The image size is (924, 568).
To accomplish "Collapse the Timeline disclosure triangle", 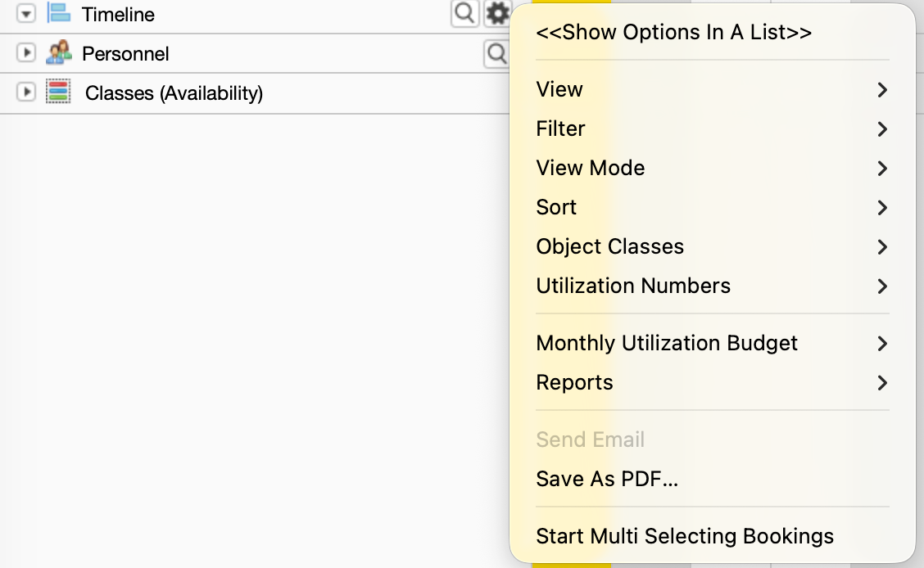I will click(x=26, y=14).
